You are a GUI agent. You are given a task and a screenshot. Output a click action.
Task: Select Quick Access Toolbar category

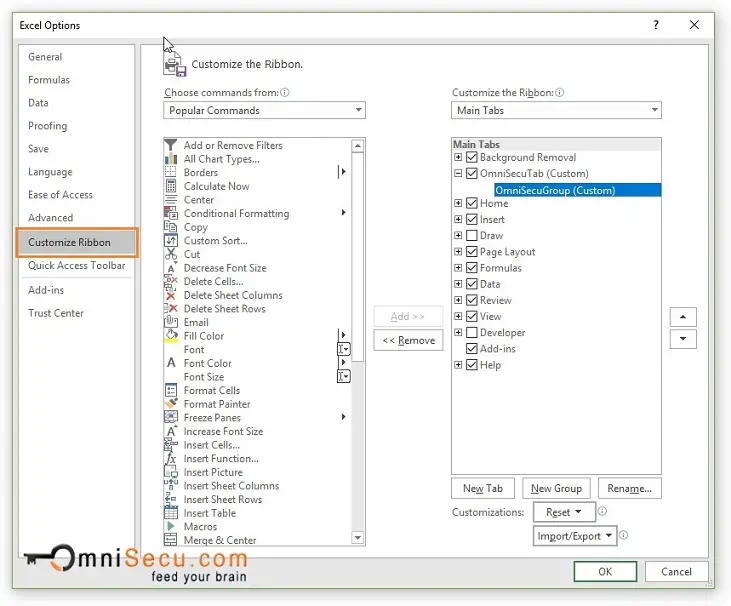click(76, 265)
